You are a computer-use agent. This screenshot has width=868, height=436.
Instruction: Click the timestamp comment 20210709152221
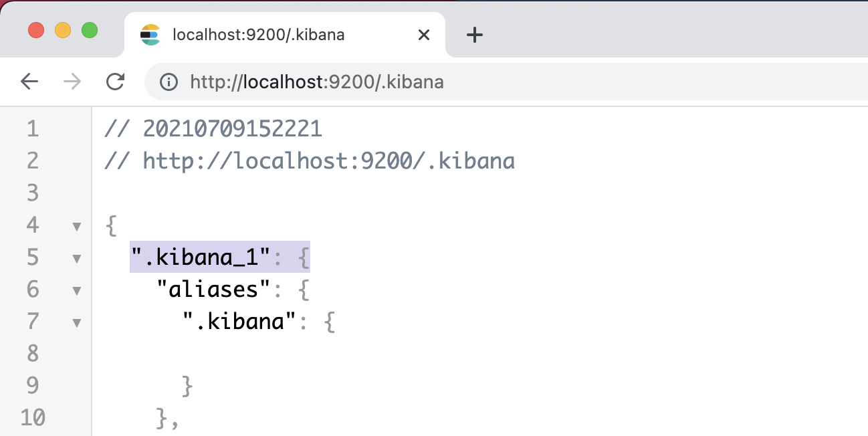[213, 129]
